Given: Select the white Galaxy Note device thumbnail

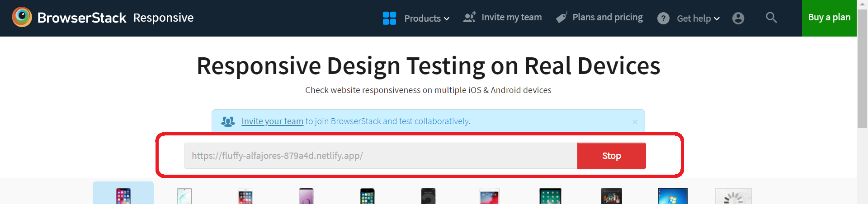Looking at the screenshot, I should click(184, 196).
